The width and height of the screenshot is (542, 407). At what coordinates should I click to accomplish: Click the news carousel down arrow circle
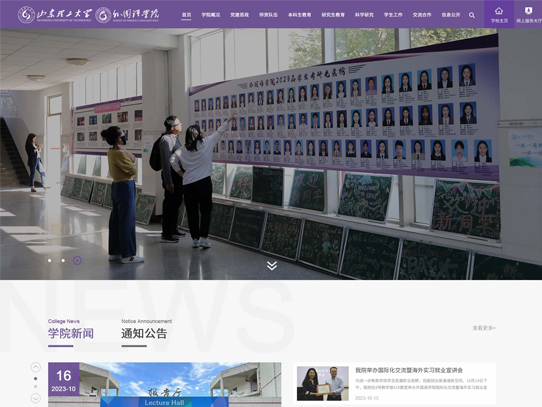[x=36, y=398]
